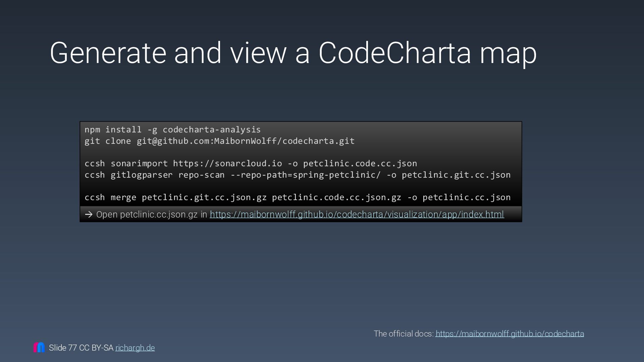Viewport: 644px width, 362px height.
Task: Click the pink and blue logo icon
Action: pyautogui.click(x=39, y=347)
